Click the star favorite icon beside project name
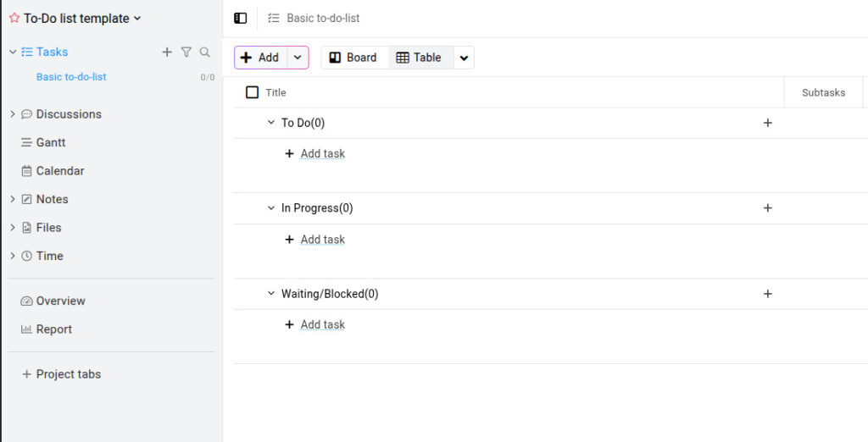Viewport: 868px width, 442px height. (x=14, y=18)
